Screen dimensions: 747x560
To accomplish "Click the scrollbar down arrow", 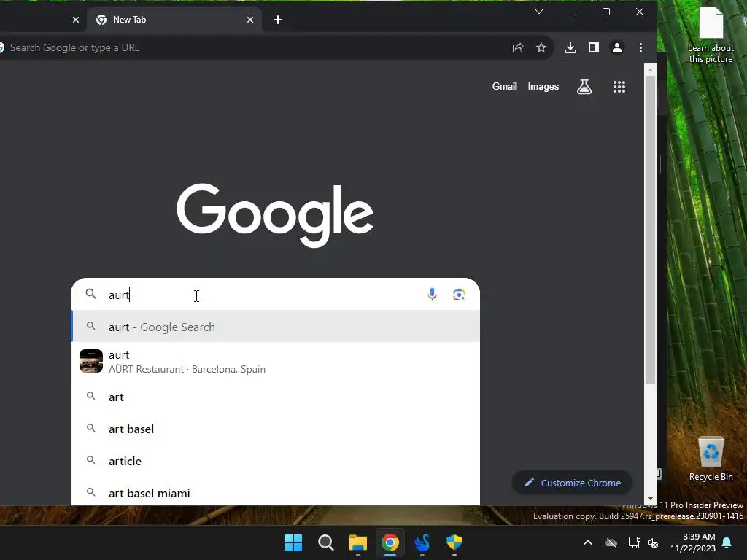I will coord(650,499).
